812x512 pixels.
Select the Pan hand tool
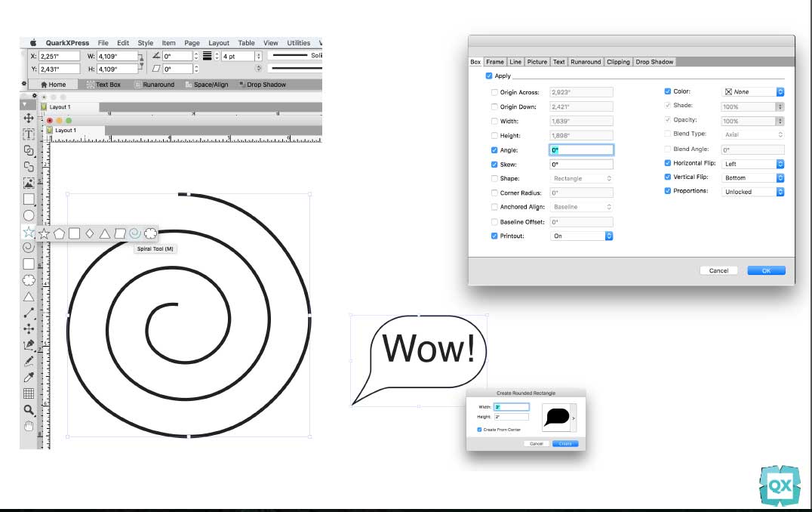coord(29,426)
